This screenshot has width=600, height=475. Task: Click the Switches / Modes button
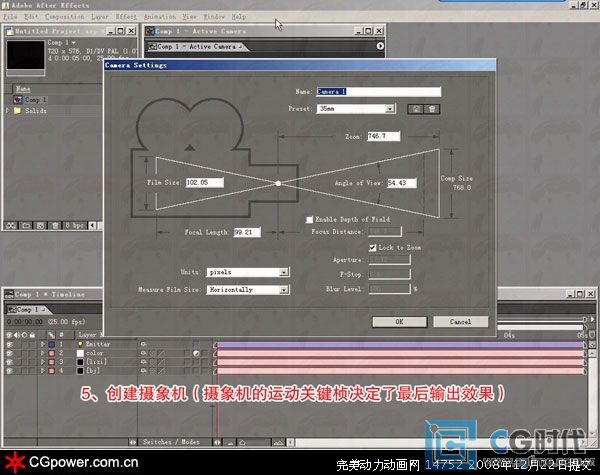click(x=171, y=442)
